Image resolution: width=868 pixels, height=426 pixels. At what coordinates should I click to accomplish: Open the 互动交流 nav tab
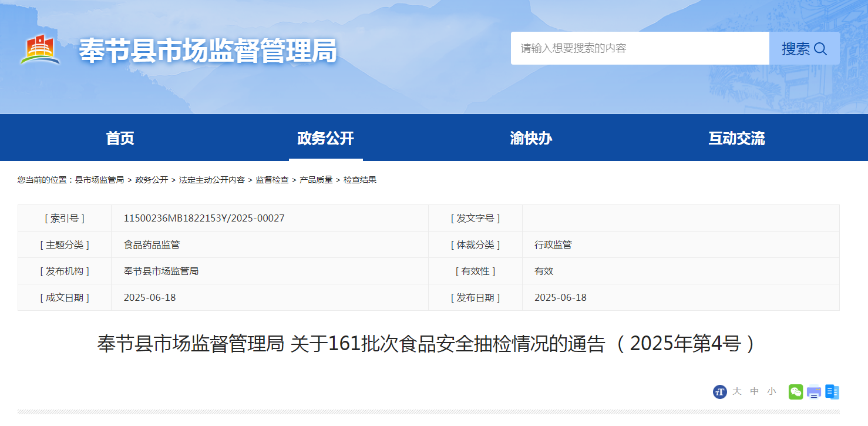pos(736,138)
